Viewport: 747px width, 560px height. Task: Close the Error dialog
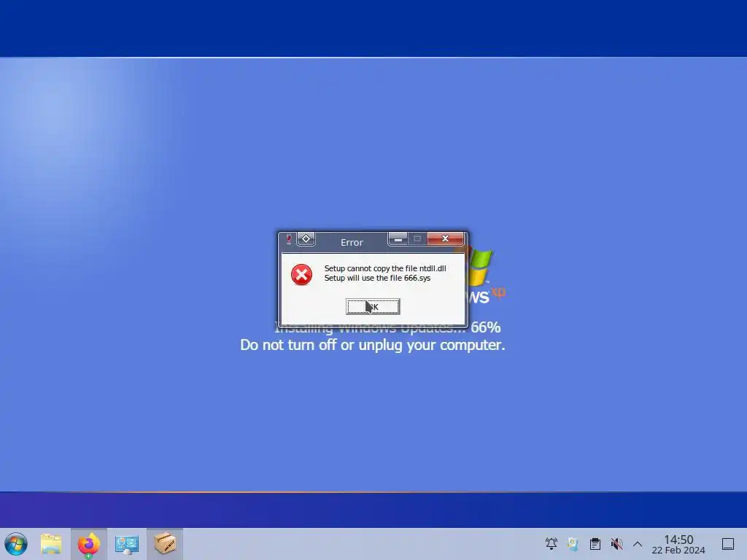(x=445, y=238)
